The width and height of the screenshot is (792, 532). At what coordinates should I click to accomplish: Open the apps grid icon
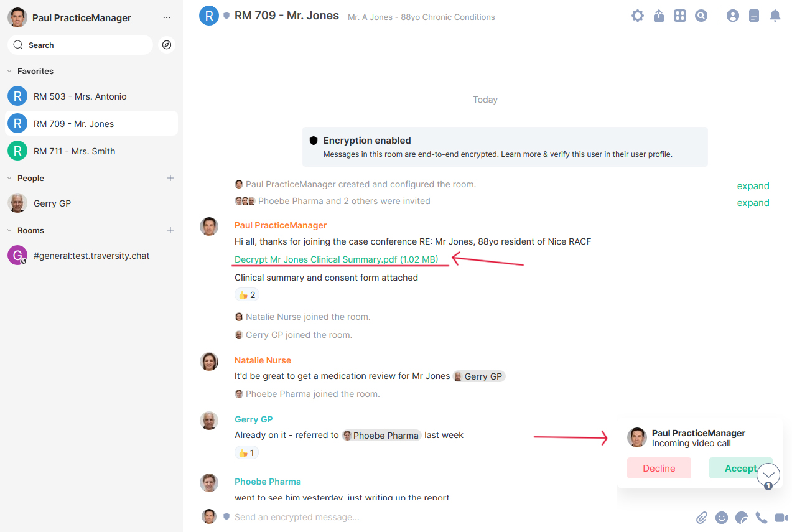point(679,16)
